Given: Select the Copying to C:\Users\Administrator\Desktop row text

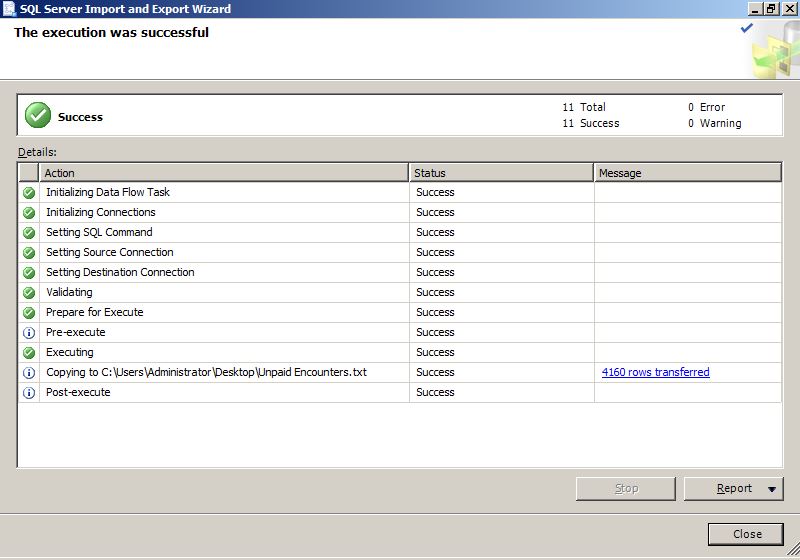Looking at the screenshot, I should click(x=206, y=372).
